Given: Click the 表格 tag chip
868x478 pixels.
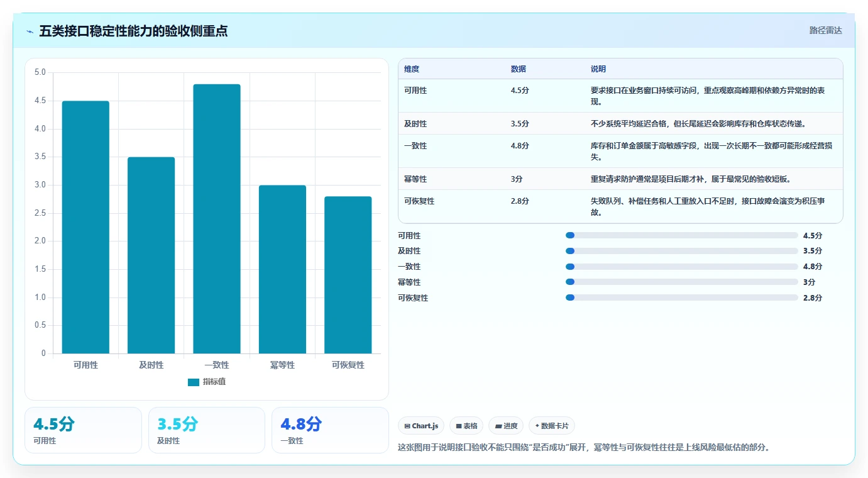Looking at the screenshot, I should pos(466,426).
